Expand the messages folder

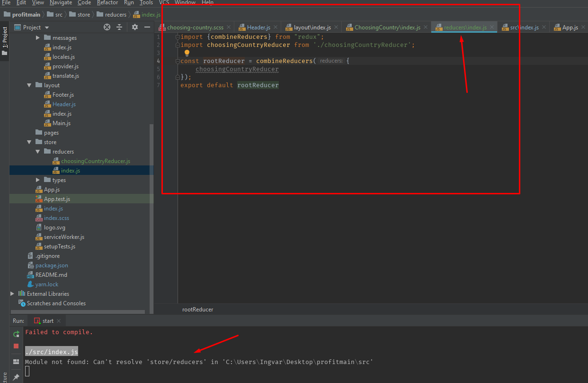(38, 38)
